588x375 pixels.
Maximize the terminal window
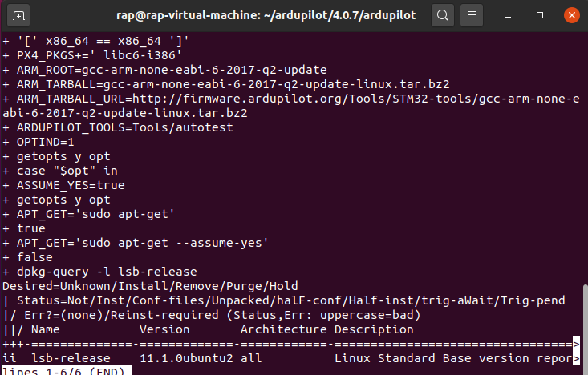540,15
